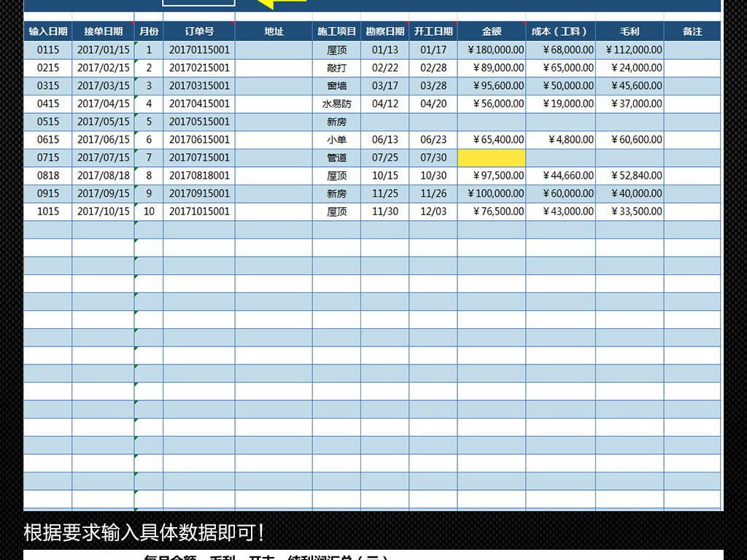
Task: Select order number 20170615001 cell
Action: [x=199, y=139]
